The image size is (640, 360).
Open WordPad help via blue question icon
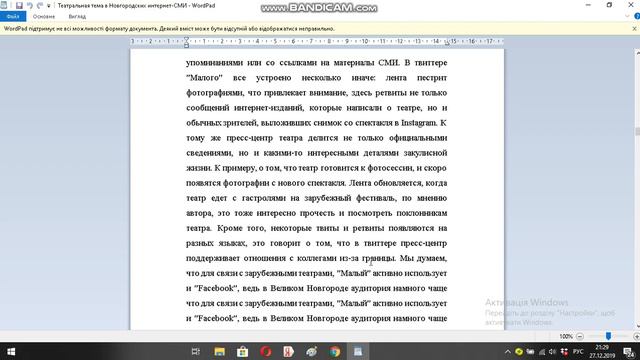click(637, 16)
